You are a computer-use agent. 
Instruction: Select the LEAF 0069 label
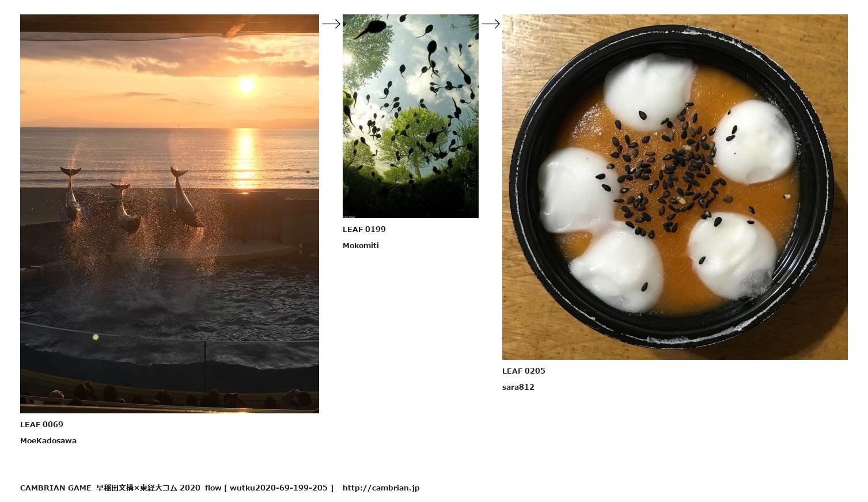[x=41, y=424]
